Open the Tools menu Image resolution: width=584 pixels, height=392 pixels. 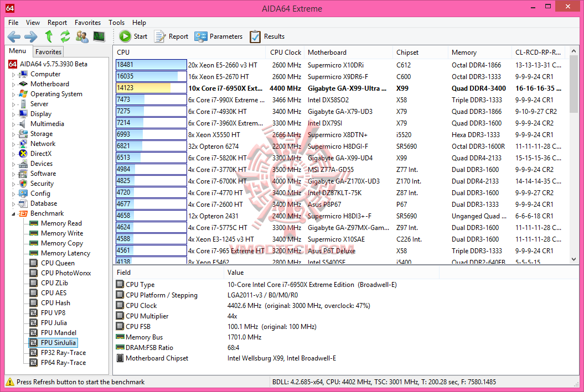[117, 23]
